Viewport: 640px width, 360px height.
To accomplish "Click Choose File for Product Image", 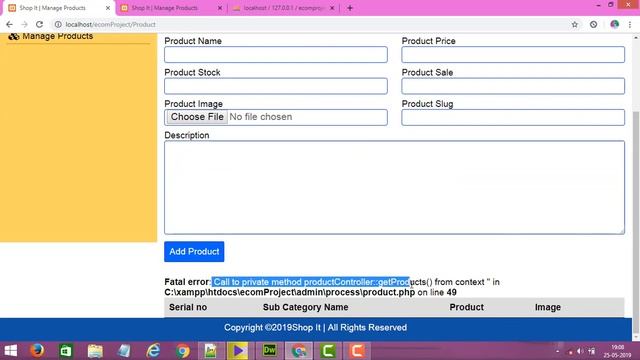I will [x=197, y=117].
